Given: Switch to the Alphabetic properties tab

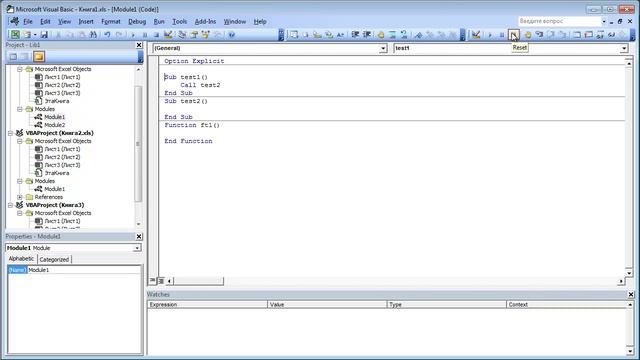Looking at the screenshot, I should pyautogui.click(x=21, y=259).
